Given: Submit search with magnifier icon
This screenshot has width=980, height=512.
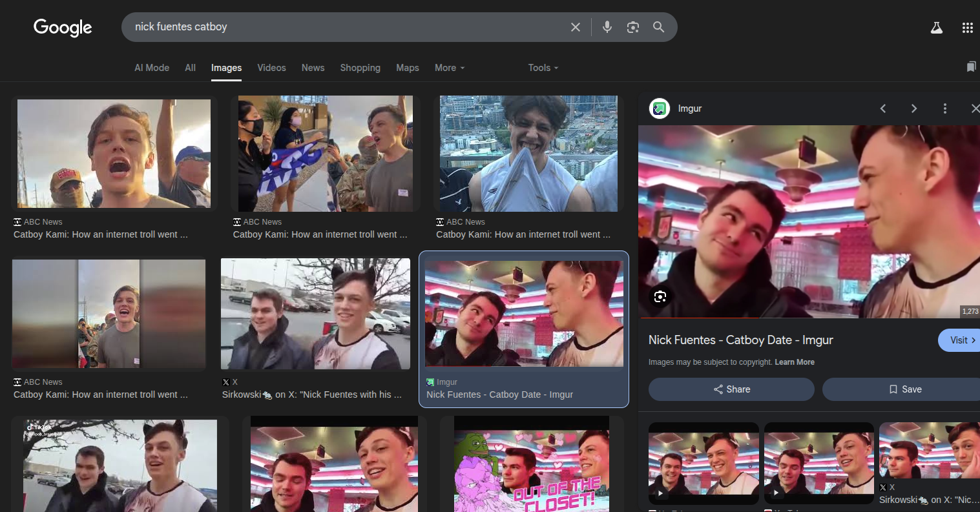Looking at the screenshot, I should click(x=658, y=27).
